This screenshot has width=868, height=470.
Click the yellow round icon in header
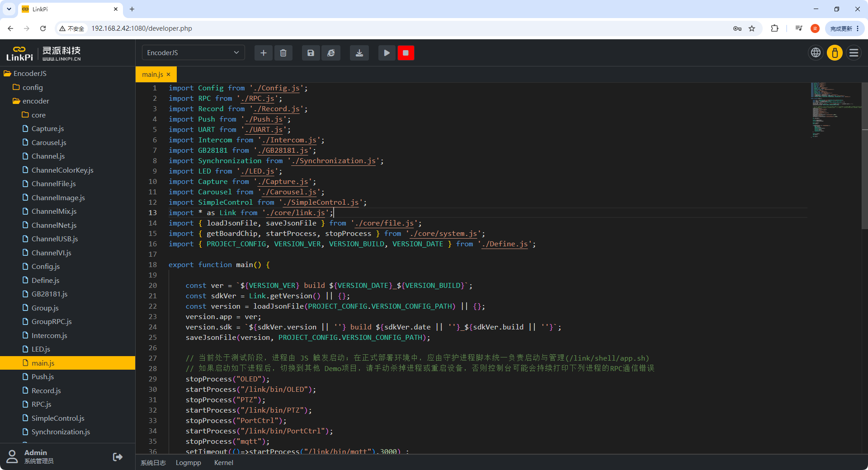click(835, 53)
